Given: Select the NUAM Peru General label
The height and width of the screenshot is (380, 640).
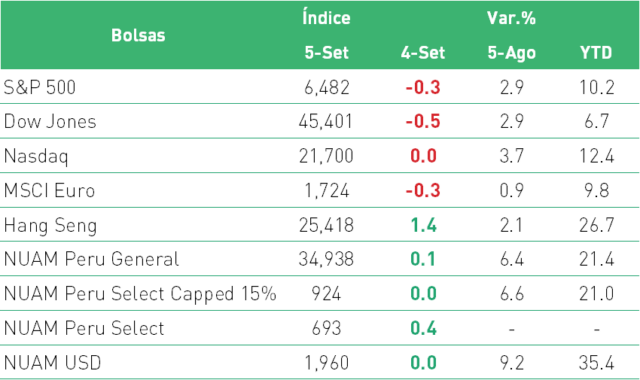Looking at the screenshot, I should (x=91, y=259).
